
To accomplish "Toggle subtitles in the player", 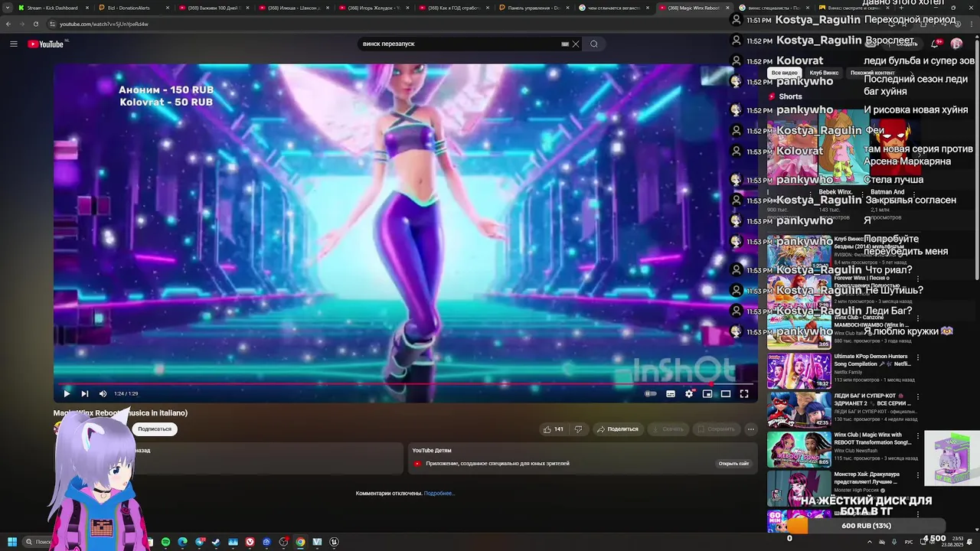I will tap(671, 393).
